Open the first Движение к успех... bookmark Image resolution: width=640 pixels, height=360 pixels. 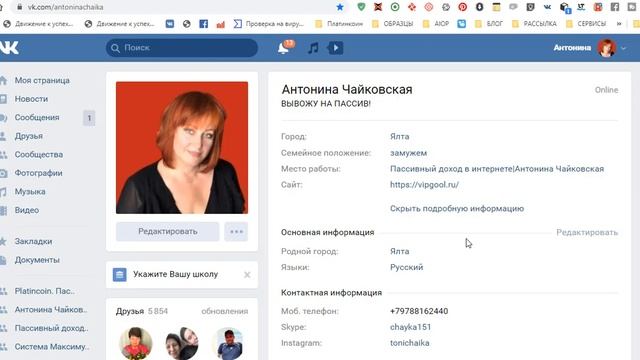coord(38,24)
